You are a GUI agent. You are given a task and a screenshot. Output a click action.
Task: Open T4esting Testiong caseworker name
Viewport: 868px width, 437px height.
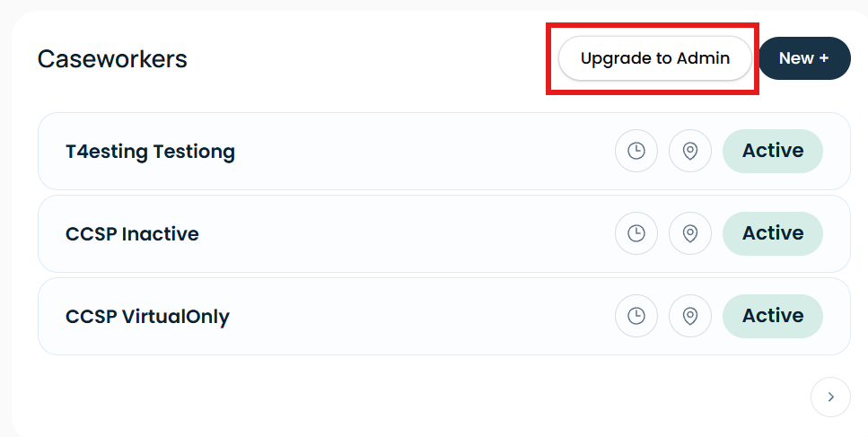pos(150,152)
